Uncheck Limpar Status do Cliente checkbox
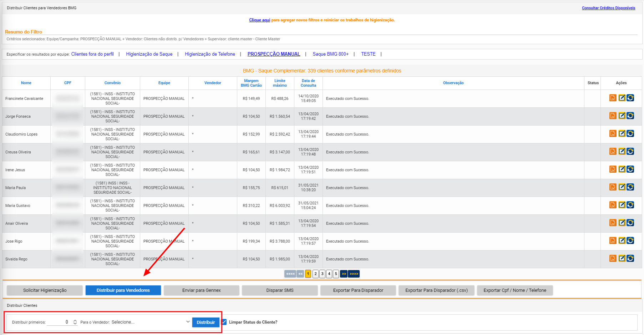Image resolution: width=644 pixels, height=335 pixels. coord(224,322)
